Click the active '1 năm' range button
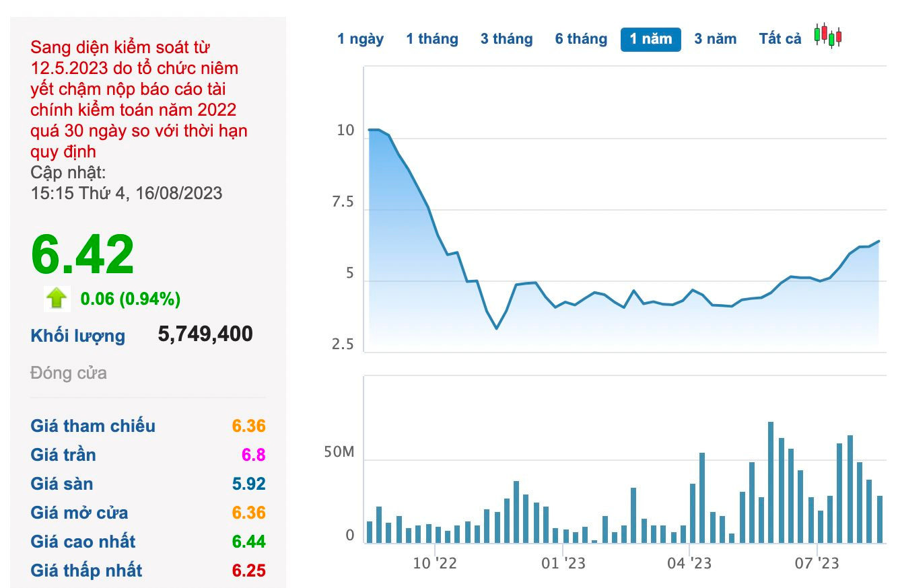 coord(650,39)
